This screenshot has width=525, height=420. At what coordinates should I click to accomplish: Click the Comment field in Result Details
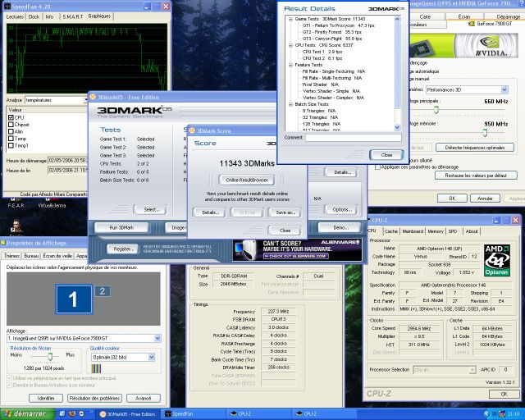coord(354,138)
